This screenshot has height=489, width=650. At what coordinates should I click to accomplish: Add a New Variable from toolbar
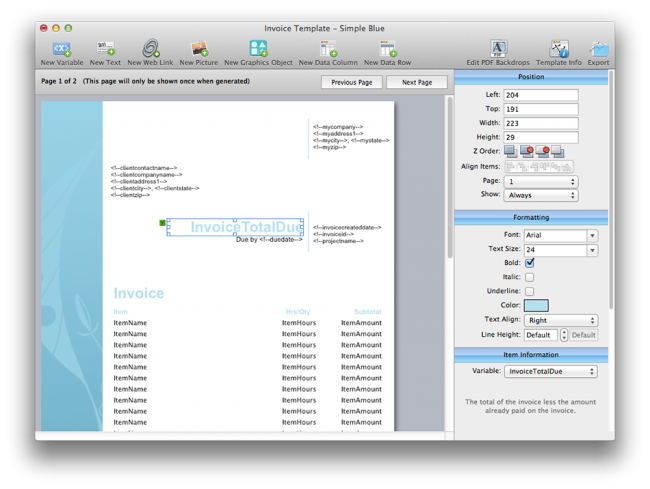pos(62,53)
